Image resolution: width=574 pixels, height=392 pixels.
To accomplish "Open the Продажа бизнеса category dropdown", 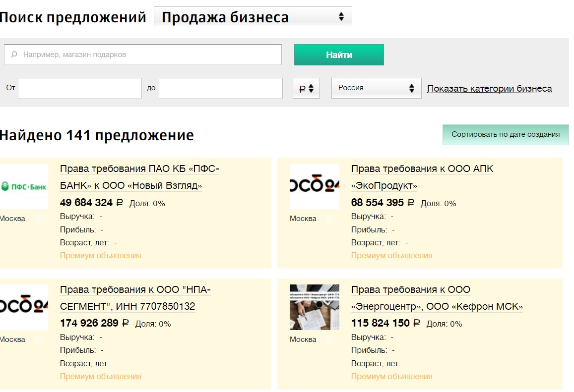I will pos(253,17).
